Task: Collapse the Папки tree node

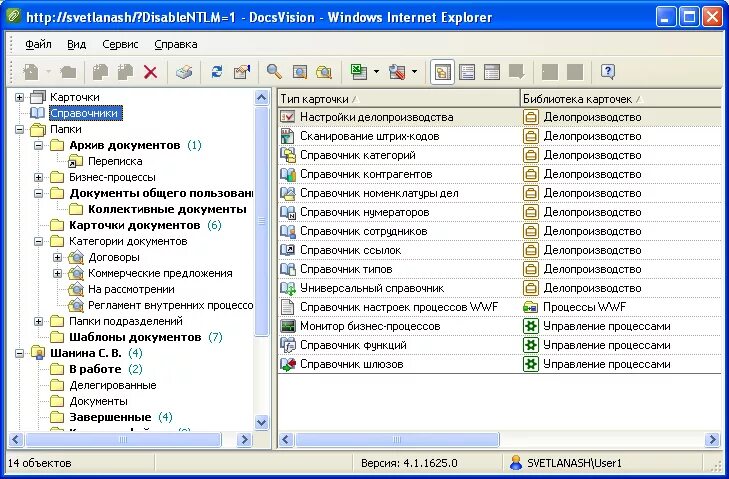Action: (x=19, y=129)
